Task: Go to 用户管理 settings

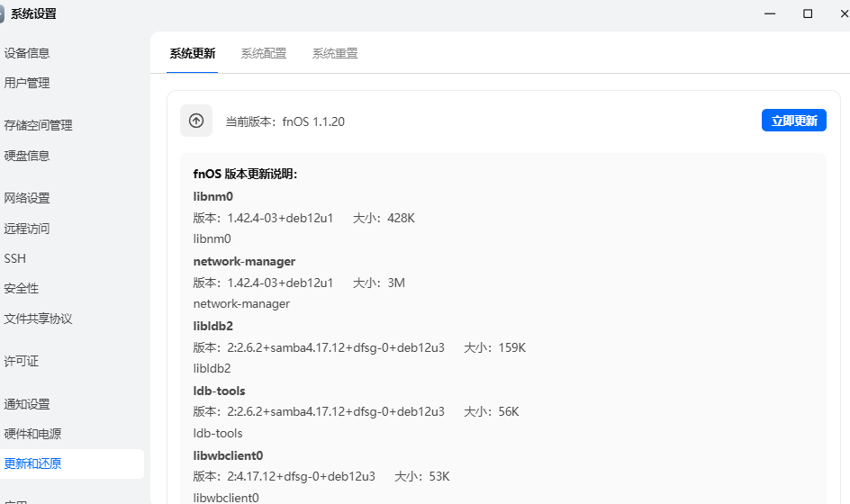Action: point(27,84)
